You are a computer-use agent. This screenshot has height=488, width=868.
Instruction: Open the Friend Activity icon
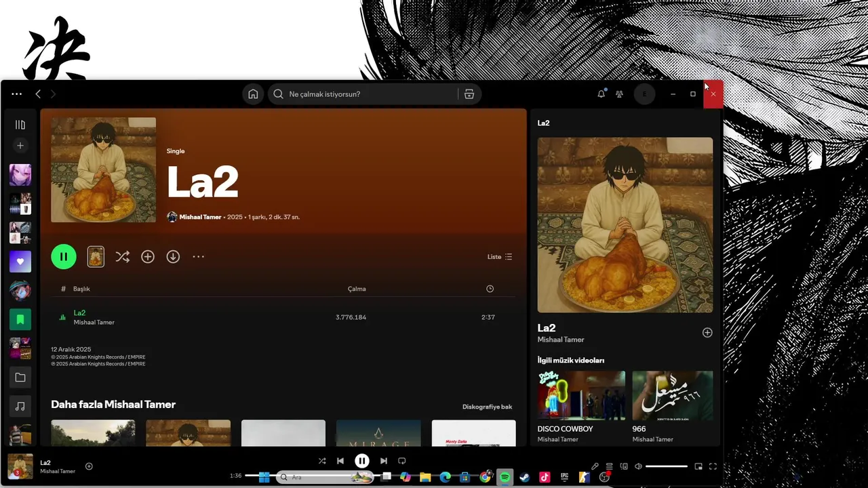pyautogui.click(x=619, y=94)
